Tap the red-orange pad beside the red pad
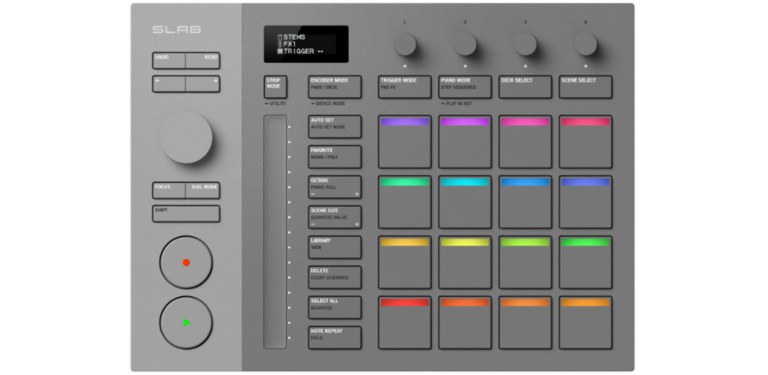768x375 pixels. click(x=465, y=323)
